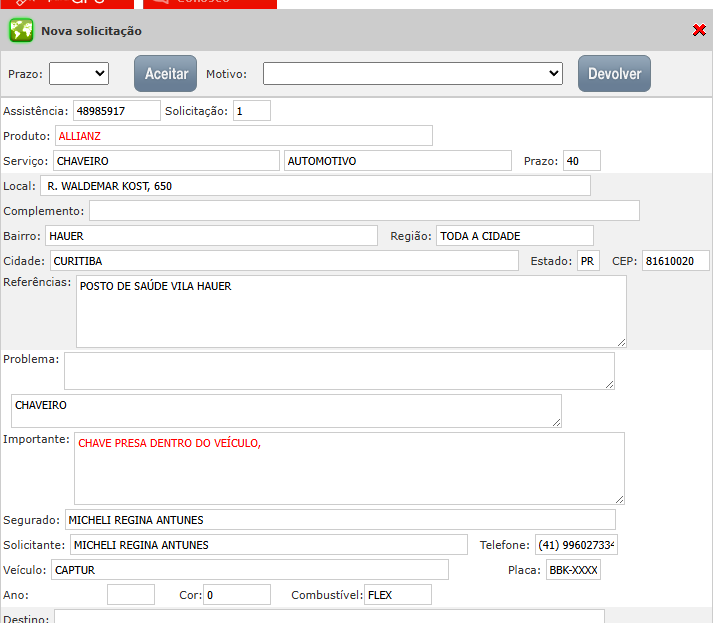
Task: Select the Placa field
Action: tap(573, 570)
